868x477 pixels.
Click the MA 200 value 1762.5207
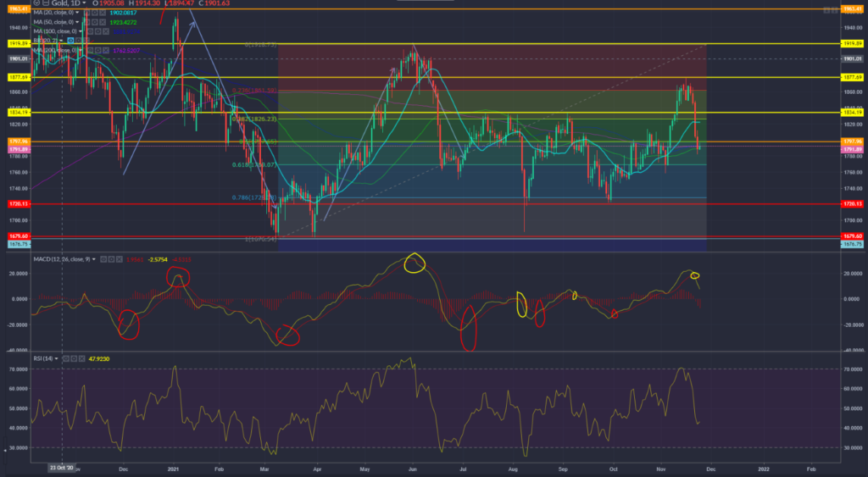(x=126, y=50)
